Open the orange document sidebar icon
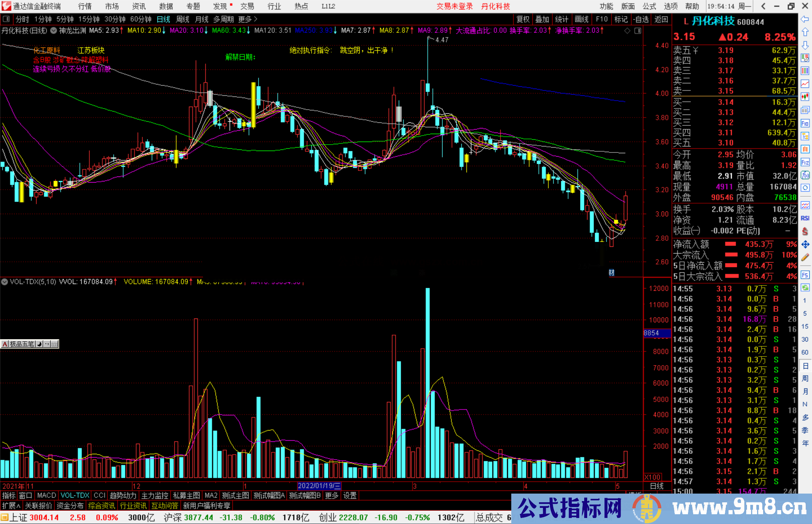 click(805, 149)
